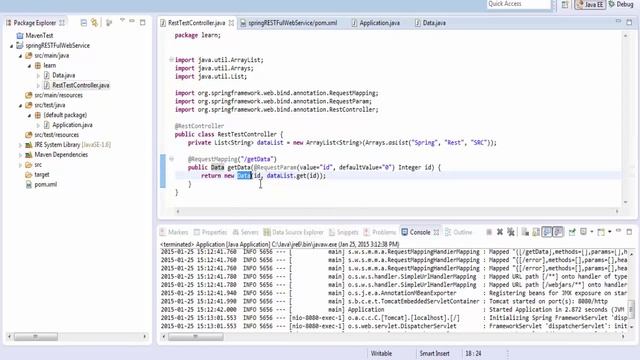Open Display Selected Console dropdown arrow
Viewport: 640px width, 360px height.
pyautogui.click(x=591, y=232)
